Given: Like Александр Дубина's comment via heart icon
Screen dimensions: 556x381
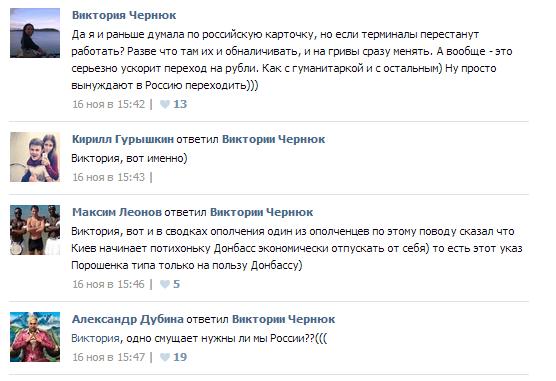Looking at the screenshot, I should point(165,357).
